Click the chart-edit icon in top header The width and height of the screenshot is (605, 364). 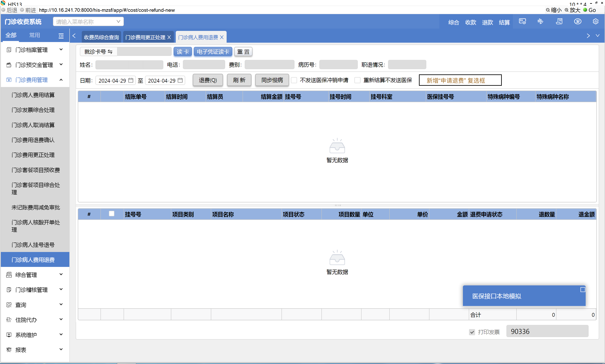[x=540, y=22]
